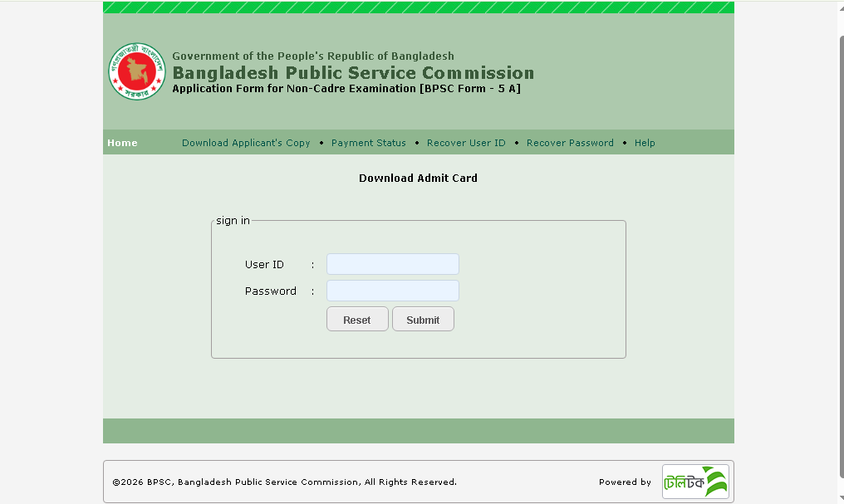Click the Download Admit Card heading
The height and width of the screenshot is (504, 844).
[418, 178]
